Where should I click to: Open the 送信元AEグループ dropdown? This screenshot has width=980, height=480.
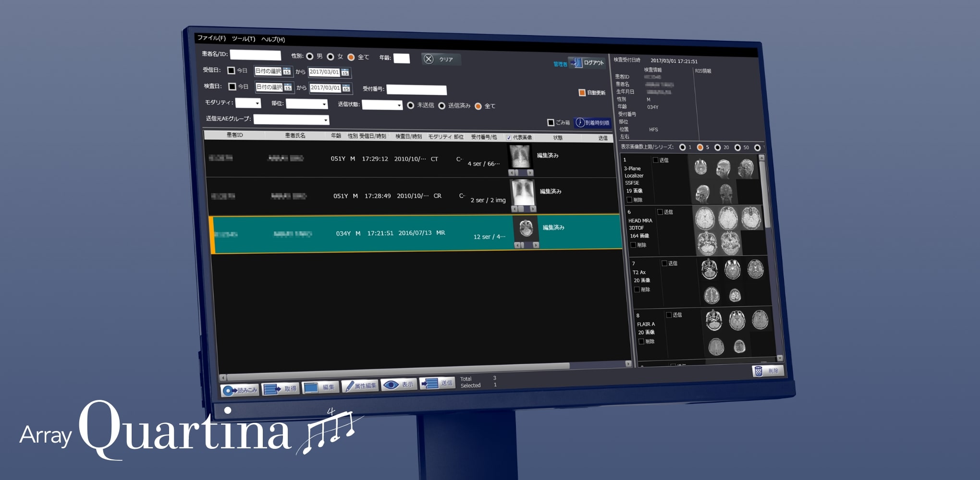tap(291, 119)
